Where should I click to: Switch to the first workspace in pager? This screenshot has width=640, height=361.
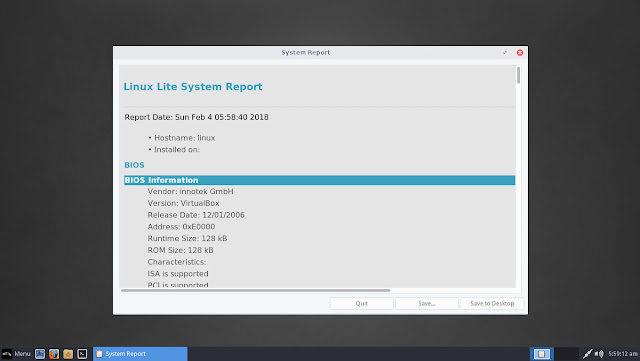[x=542, y=354]
